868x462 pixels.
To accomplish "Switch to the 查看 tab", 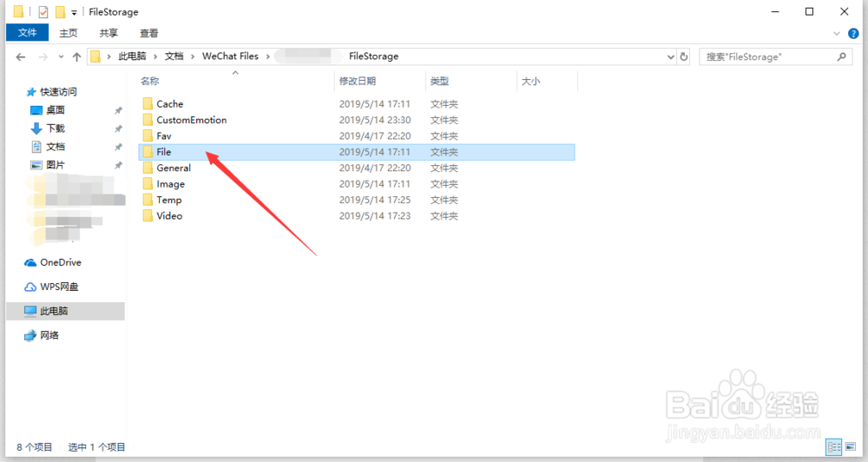I will pyautogui.click(x=149, y=33).
